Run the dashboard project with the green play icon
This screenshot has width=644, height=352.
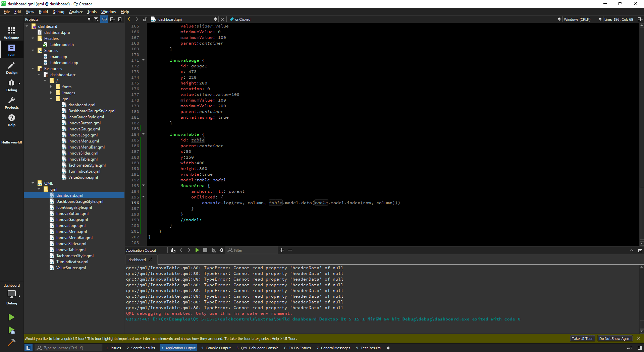pyautogui.click(x=11, y=317)
